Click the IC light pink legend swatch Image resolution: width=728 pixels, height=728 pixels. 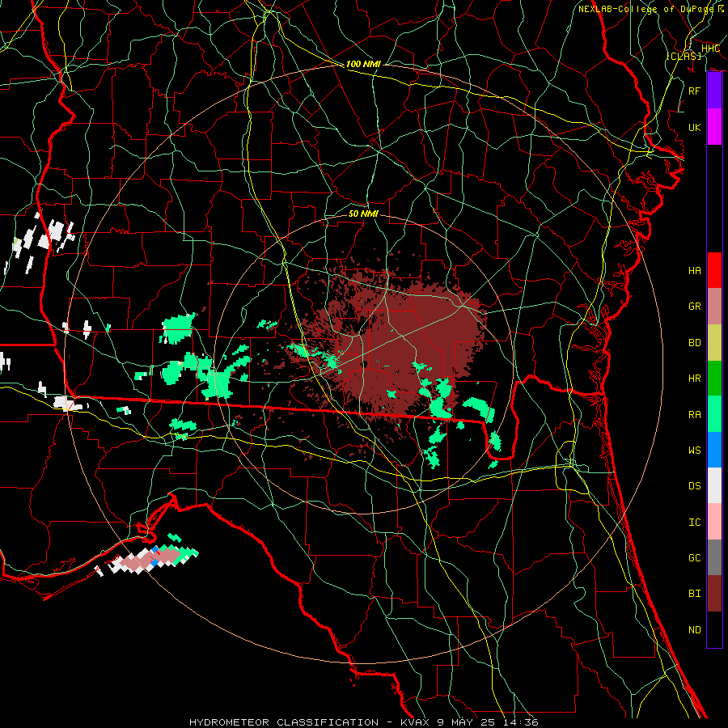coord(714,522)
